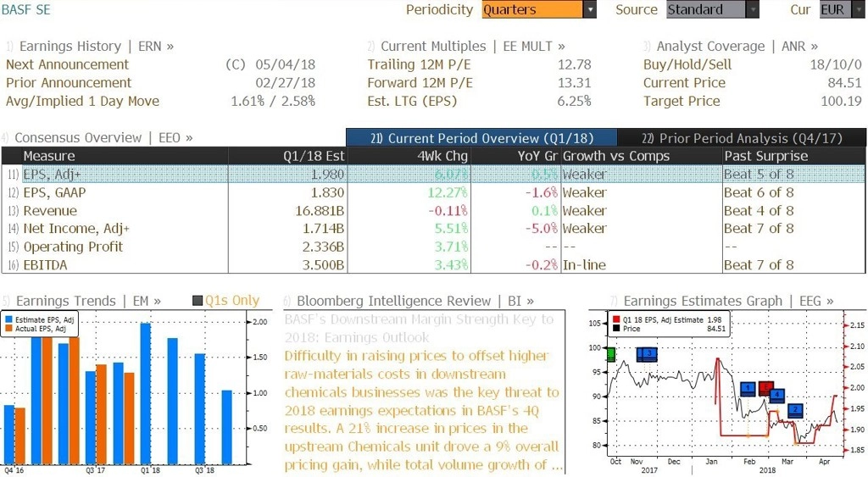This screenshot has height=477, width=868.
Task: Open the BASF Downstream Margin Strength headline
Action: click(419, 328)
